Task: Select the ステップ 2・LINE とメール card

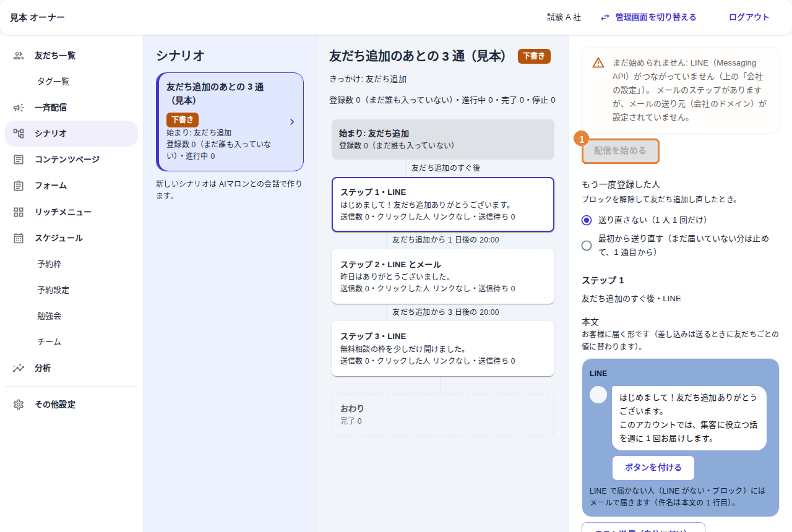Action: (x=443, y=277)
